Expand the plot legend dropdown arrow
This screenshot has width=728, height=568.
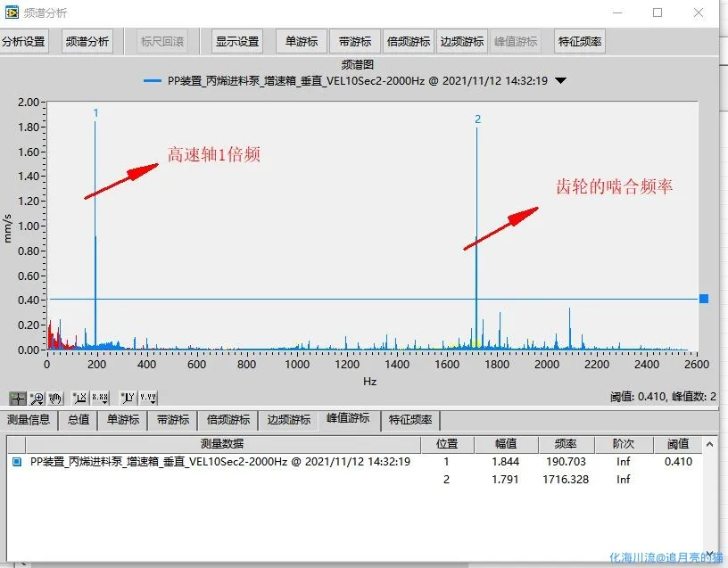[560, 81]
